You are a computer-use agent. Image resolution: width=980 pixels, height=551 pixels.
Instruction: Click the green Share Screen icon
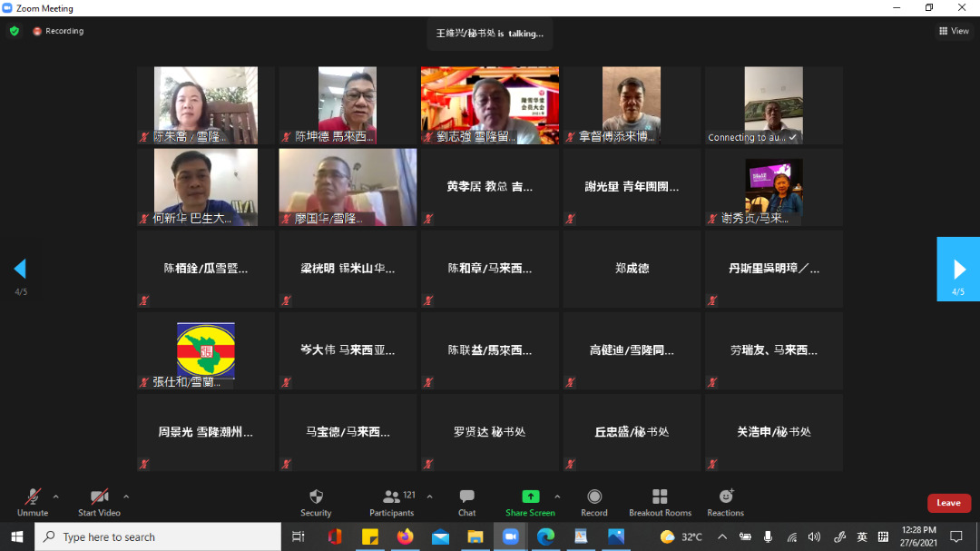pyautogui.click(x=530, y=497)
